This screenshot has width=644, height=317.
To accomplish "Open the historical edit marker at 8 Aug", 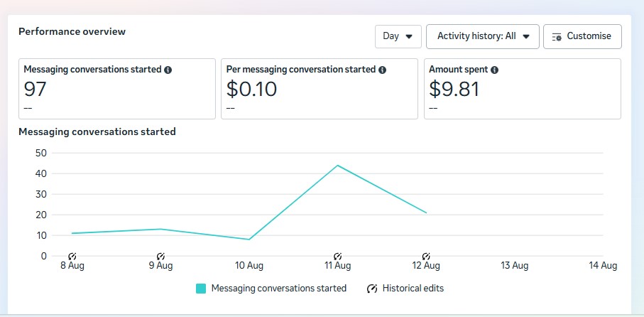I will click(x=72, y=256).
